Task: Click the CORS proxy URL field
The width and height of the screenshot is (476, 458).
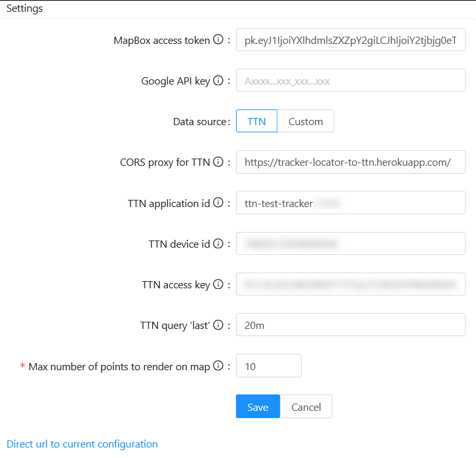Action: [350, 162]
